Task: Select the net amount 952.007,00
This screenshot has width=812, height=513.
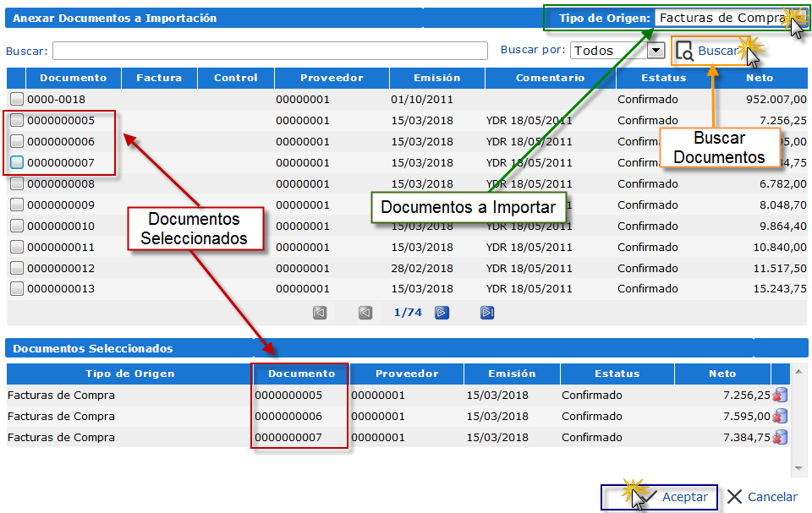Action: tap(776, 99)
